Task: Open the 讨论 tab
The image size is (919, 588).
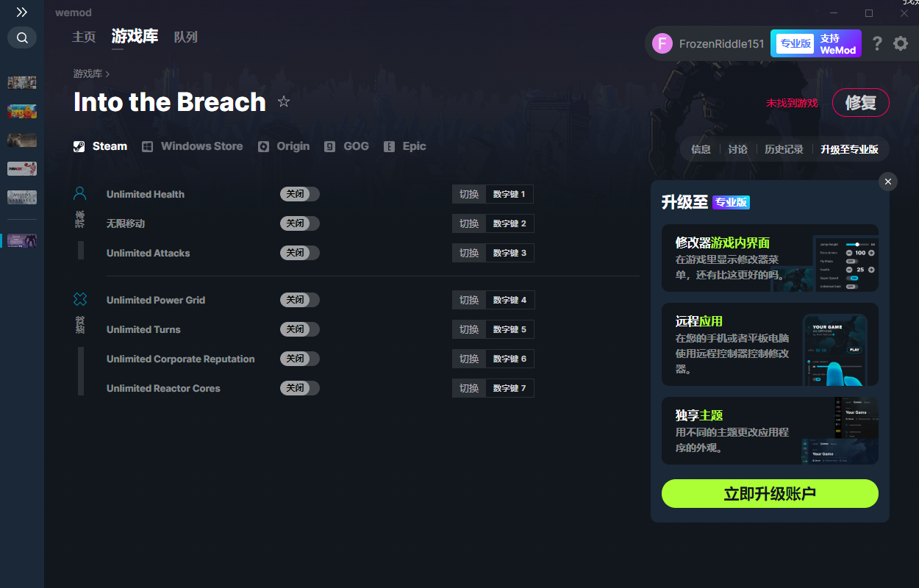Action: tap(737, 149)
